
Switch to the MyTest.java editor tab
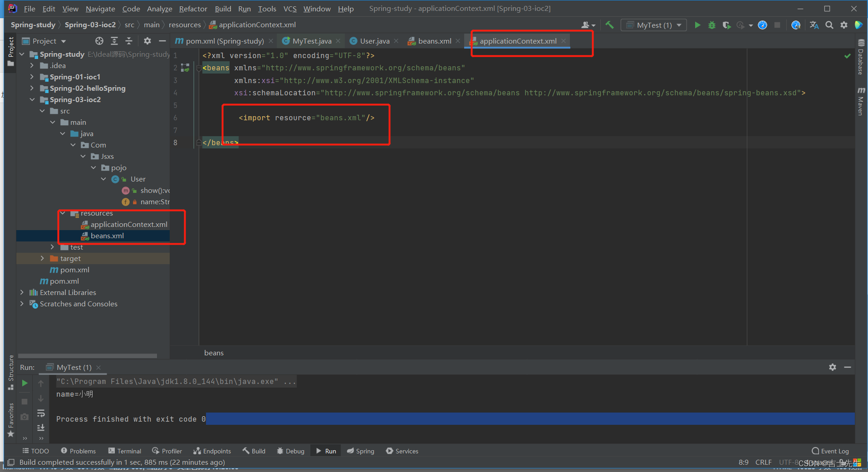pyautogui.click(x=312, y=41)
